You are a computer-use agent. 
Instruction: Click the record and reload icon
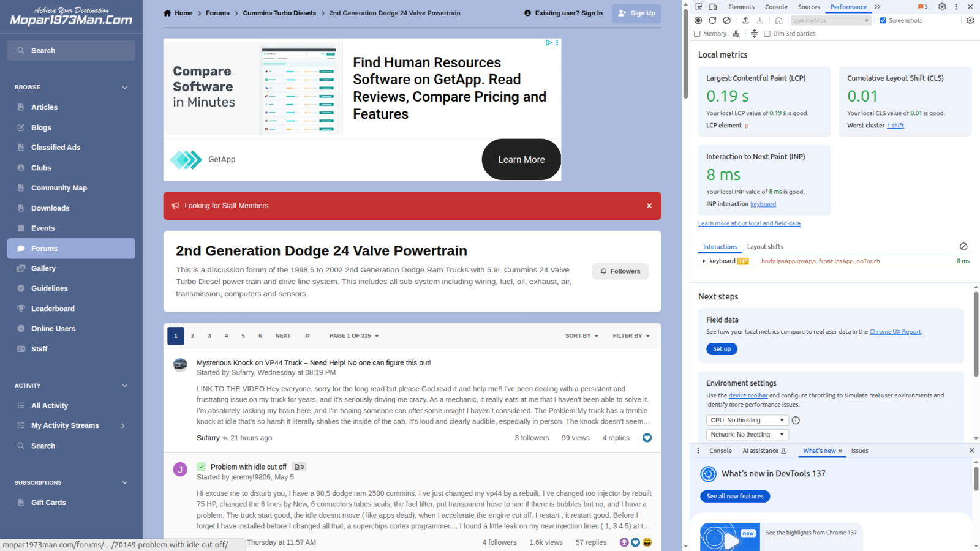(x=712, y=20)
